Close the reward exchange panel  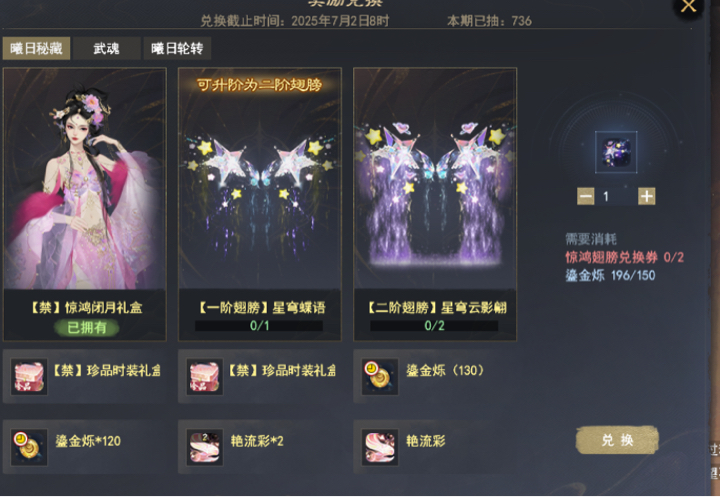click(x=688, y=6)
